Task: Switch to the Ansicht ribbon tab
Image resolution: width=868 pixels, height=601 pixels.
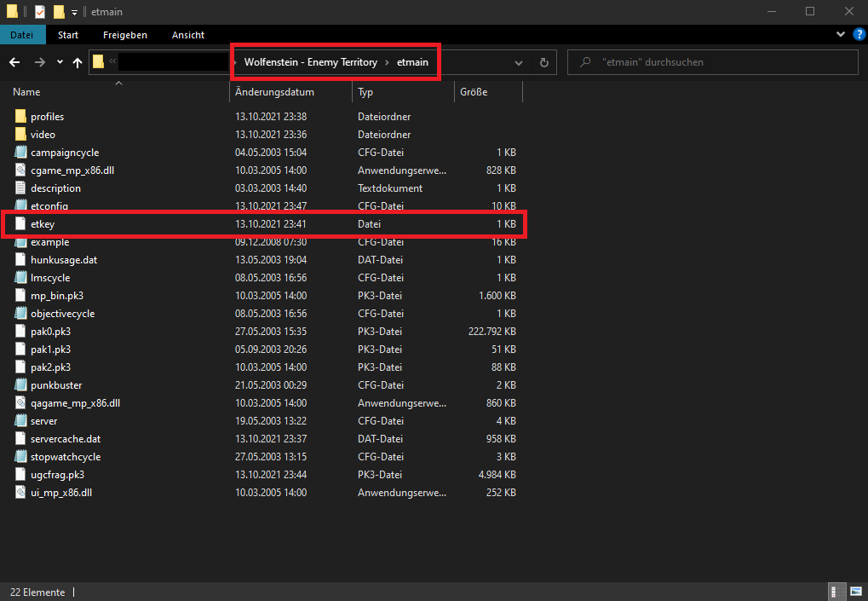Action: pos(187,35)
